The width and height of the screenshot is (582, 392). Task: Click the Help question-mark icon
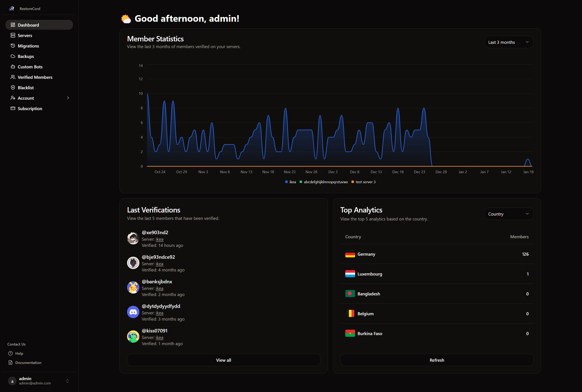[10, 353]
